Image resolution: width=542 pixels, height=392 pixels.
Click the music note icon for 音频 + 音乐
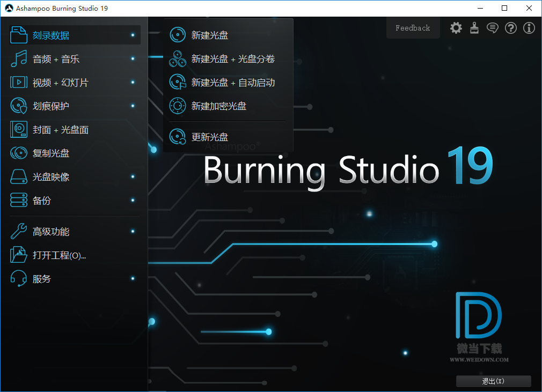pyautogui.click(x=19, y=58)
